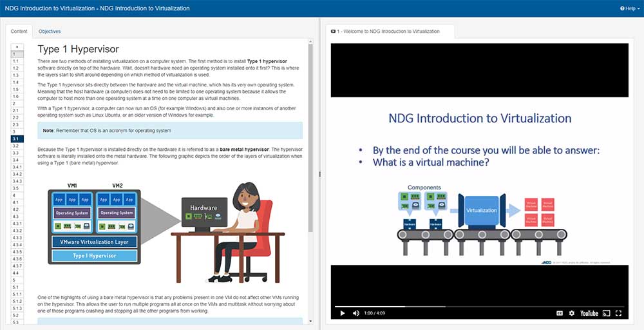644x330 pixels.
Task: Click the content pane vertical scrollbar
Action: [310, 138]
